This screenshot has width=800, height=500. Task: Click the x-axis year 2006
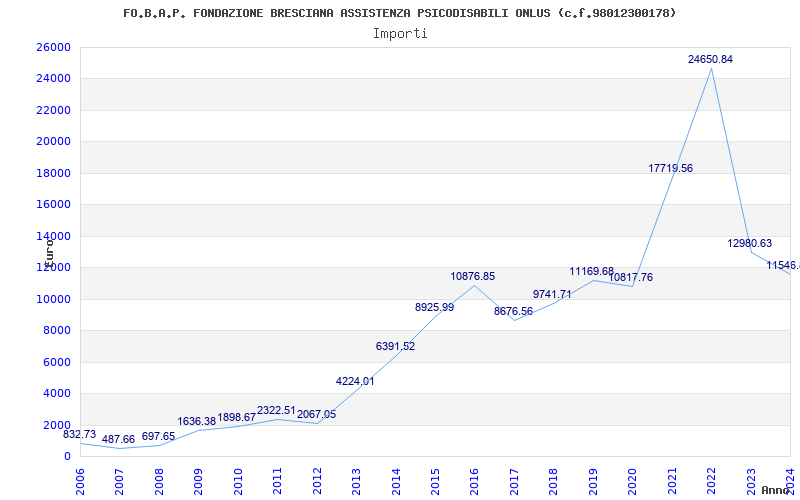pyautogui.click(x=80, y=480)
